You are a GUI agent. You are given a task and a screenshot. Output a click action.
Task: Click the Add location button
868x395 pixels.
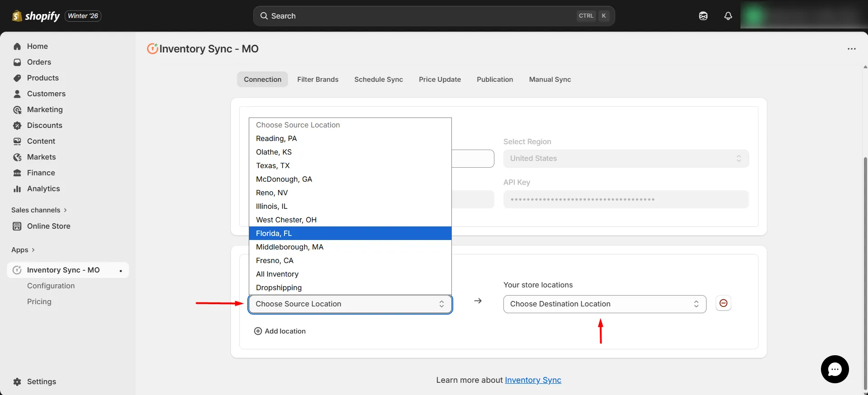coord(280,331)
